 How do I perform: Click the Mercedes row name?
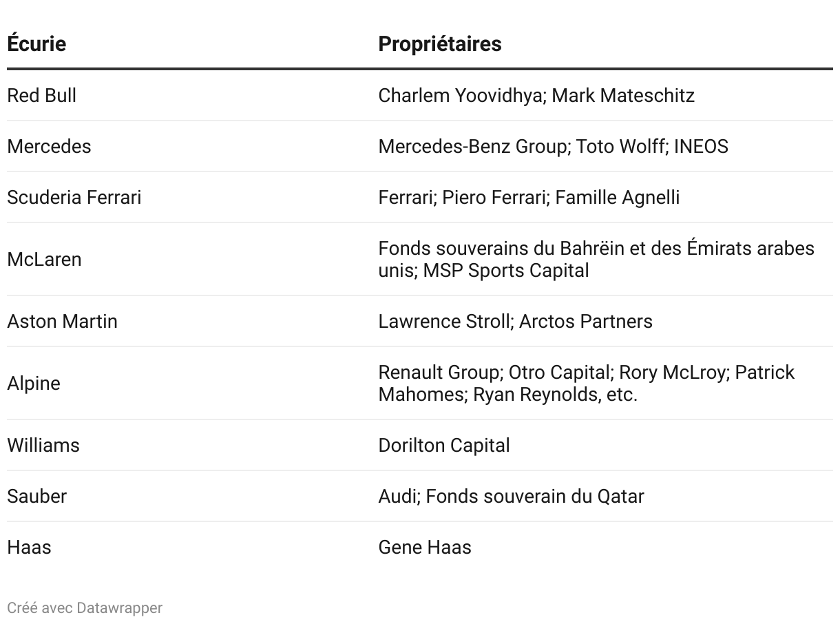tap(49, 146)
